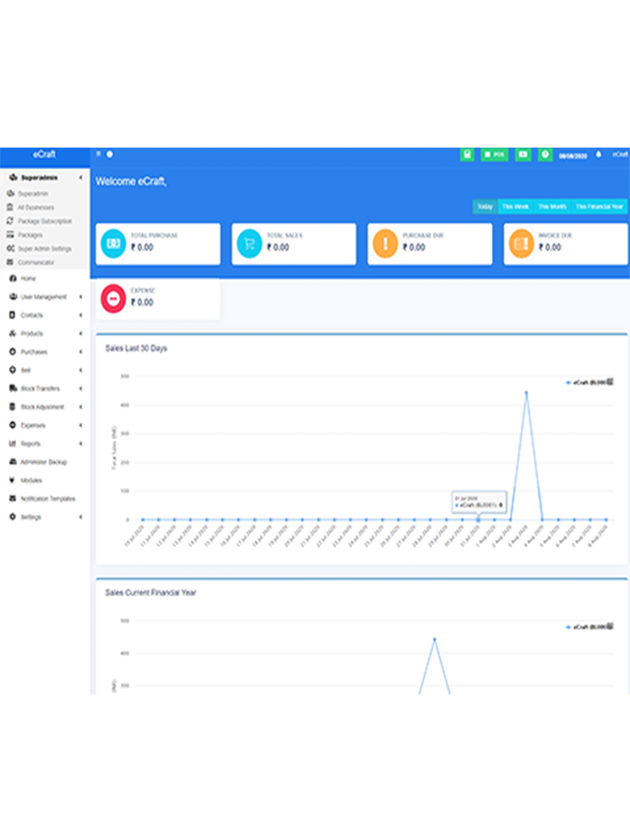
Task: Click the red Expense minus icon
Action: [113, 297]
